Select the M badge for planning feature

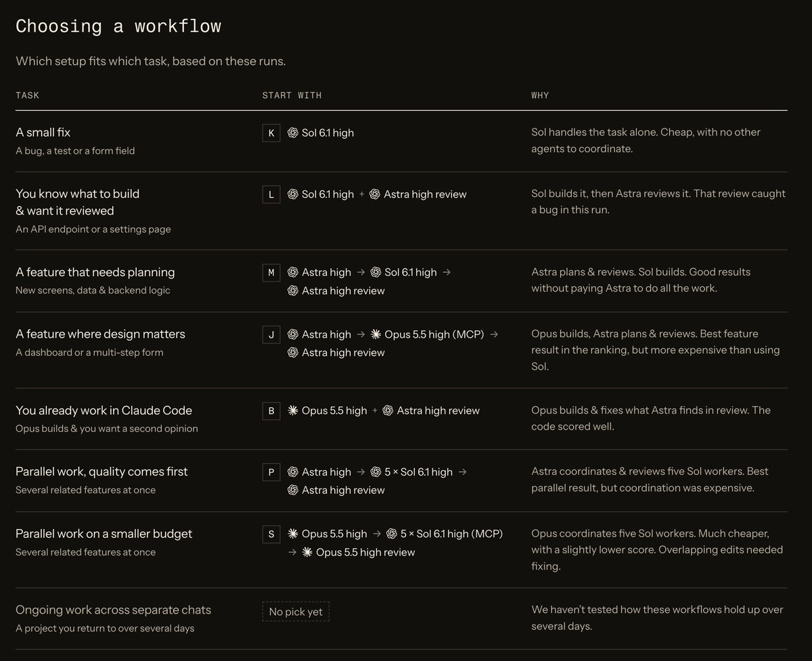tap(271, 273)
